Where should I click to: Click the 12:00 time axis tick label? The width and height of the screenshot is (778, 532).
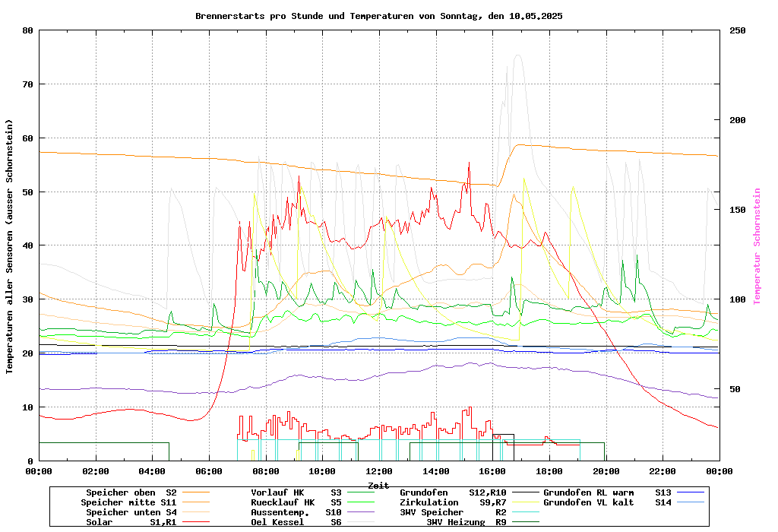coord(378,471)
